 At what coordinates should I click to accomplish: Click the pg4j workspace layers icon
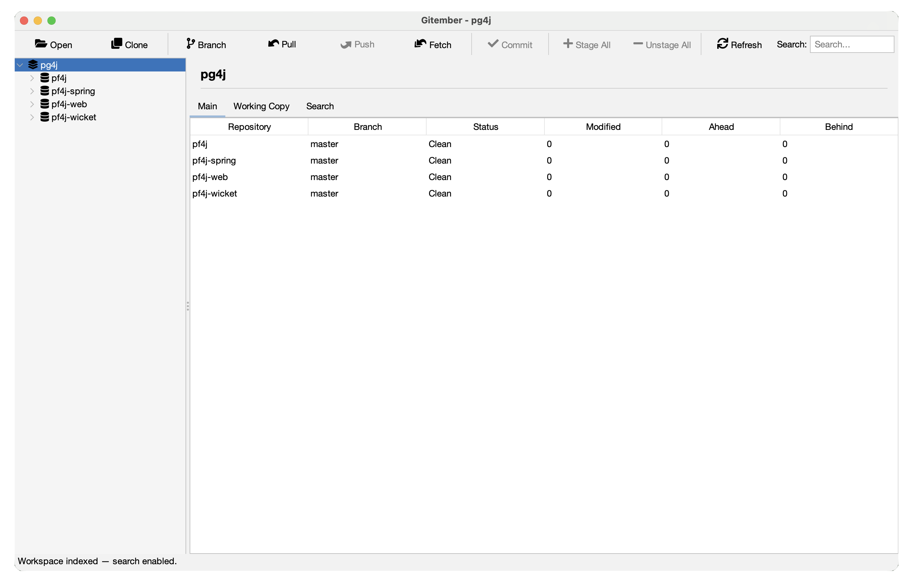(x=33, y=65)
